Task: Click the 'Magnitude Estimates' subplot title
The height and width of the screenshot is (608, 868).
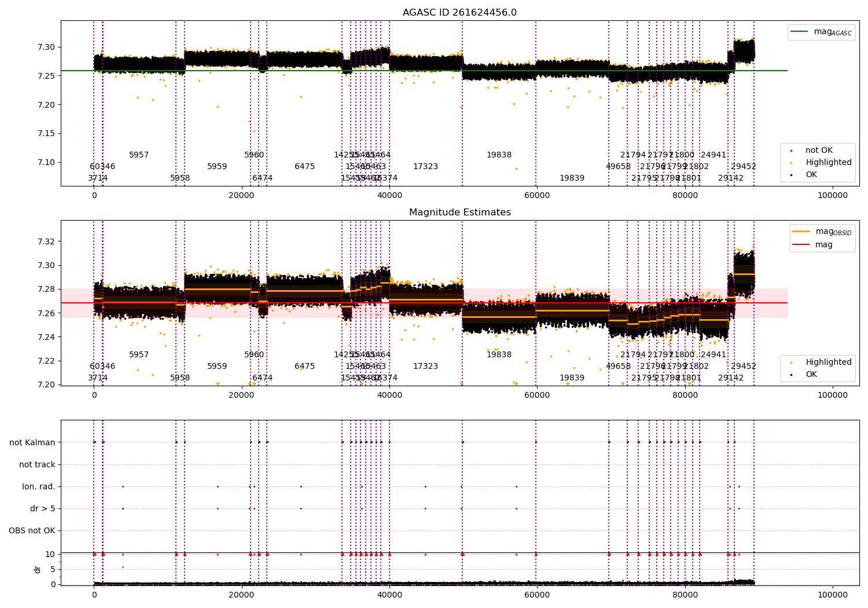Action: [x=460, y=213]
